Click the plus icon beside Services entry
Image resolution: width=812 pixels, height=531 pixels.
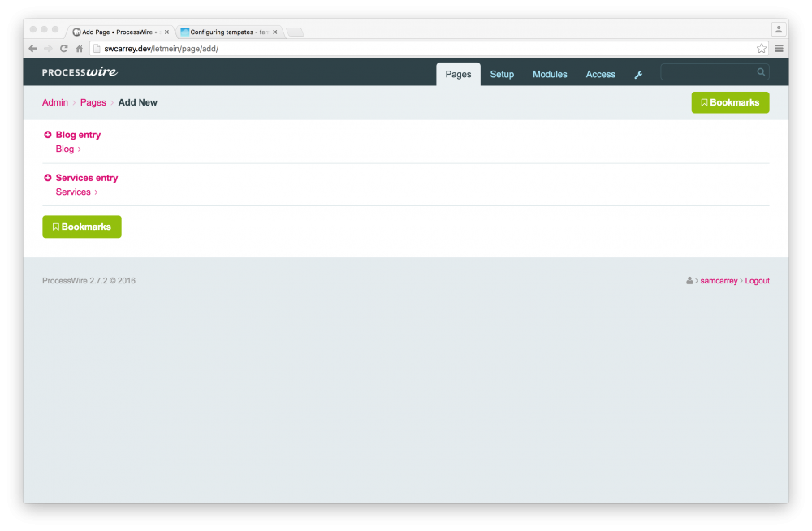coord(47,178)
